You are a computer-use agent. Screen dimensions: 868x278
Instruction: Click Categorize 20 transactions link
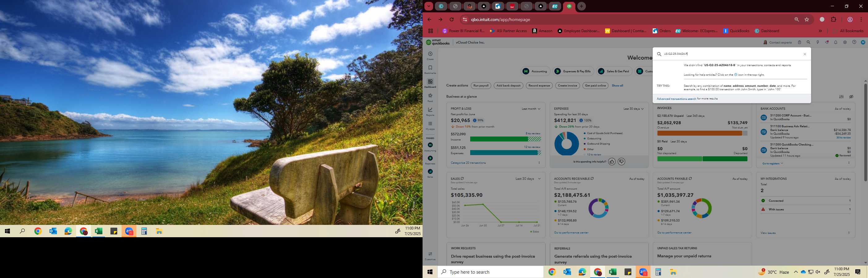[468, 163]
